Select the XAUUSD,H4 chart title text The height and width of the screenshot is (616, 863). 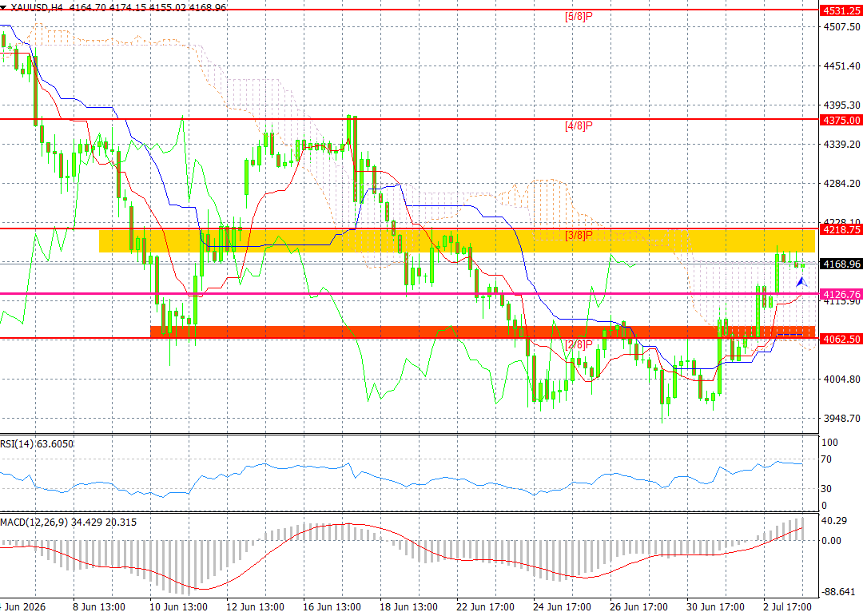(37, 7)
